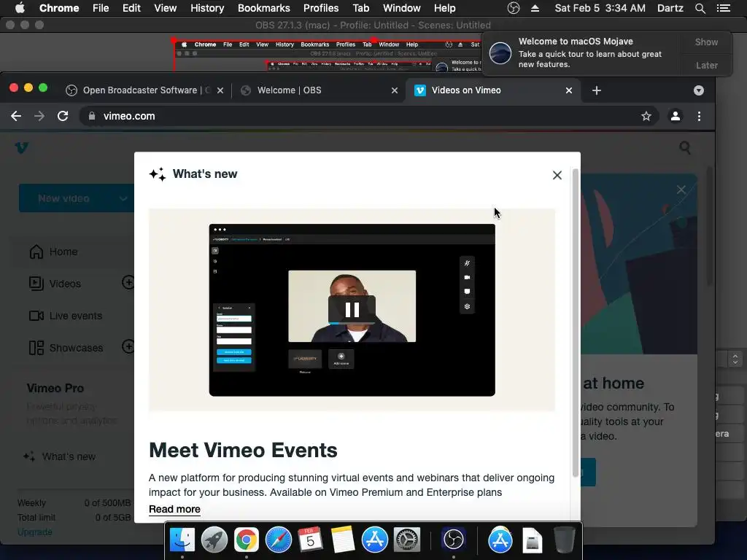The height and width of the screenshot is (560, 747).
Task: Open the Chrome profile icon
Action: click(676, 116)
